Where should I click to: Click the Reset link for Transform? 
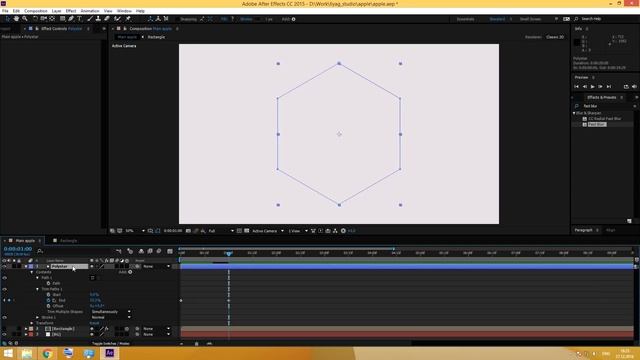(94, 323)
